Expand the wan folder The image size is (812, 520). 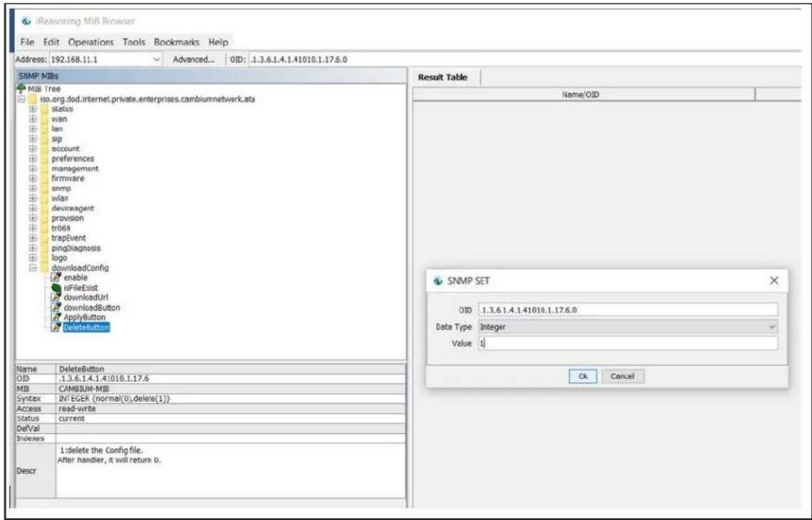tap(33, 119)
